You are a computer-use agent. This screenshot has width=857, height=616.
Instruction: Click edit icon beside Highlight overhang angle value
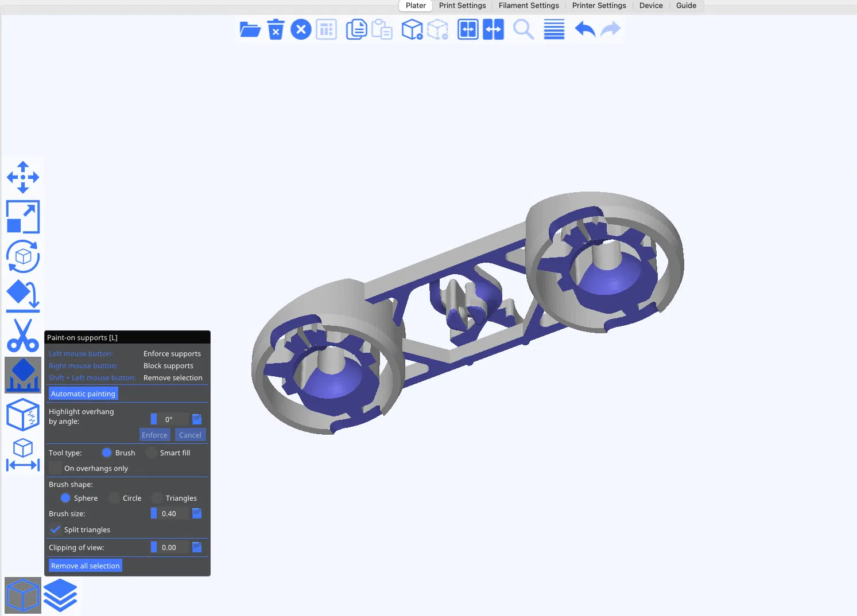[197, 419]
